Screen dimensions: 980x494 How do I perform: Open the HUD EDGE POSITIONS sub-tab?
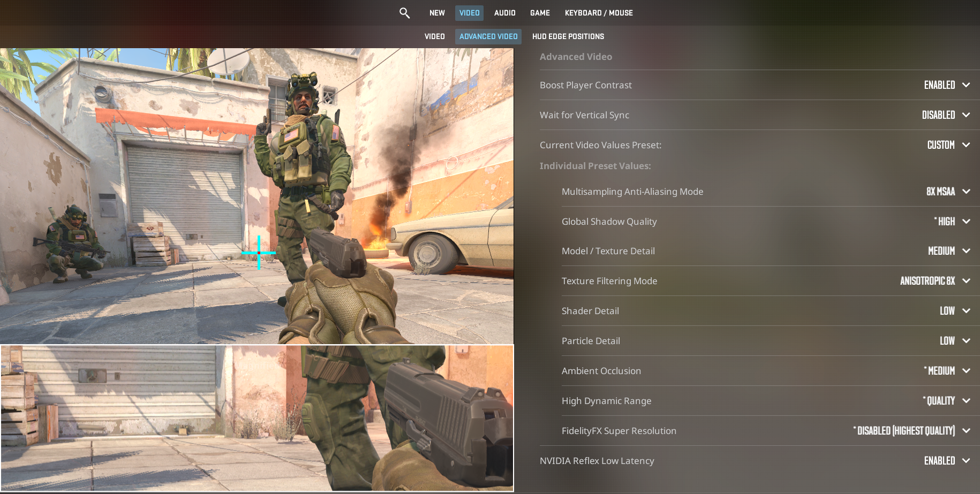point(568,36)
